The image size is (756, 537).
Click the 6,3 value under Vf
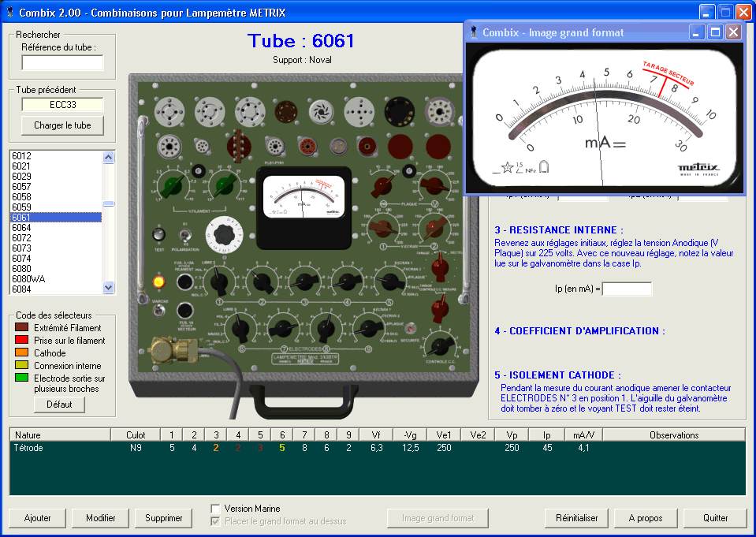(x=377, y=448)
